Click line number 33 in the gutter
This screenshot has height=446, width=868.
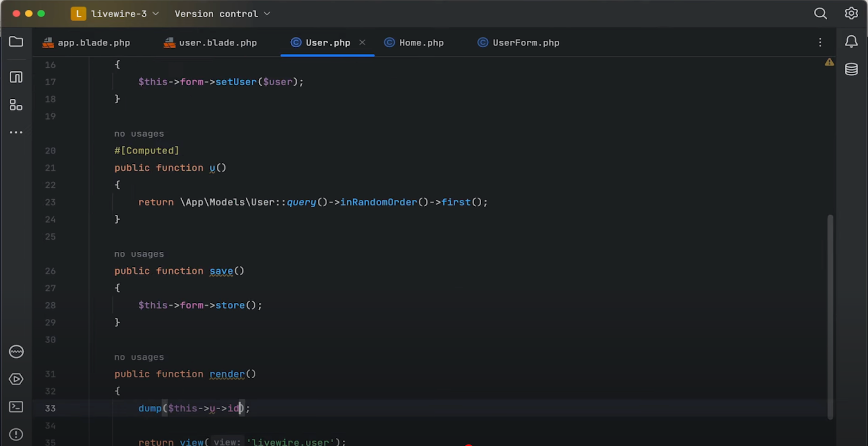coord(50,409)
